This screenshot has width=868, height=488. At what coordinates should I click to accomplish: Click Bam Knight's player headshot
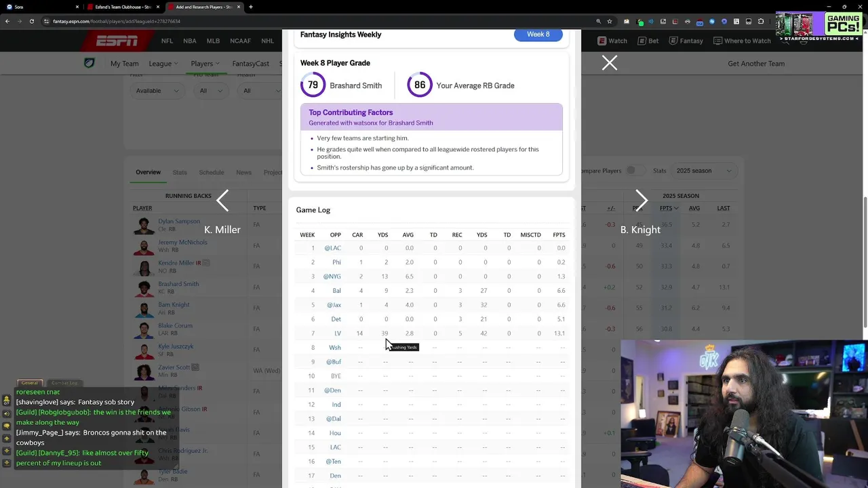pos(144,308)
